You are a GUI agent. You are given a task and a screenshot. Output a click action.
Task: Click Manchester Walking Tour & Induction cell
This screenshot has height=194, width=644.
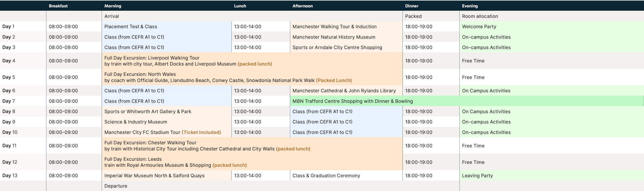[334, 26]
